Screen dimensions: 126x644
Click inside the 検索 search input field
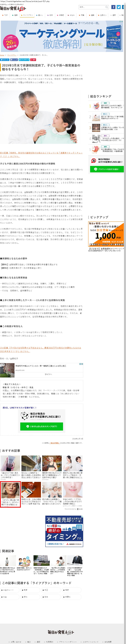pyautogui.click(x=92, y=7)
